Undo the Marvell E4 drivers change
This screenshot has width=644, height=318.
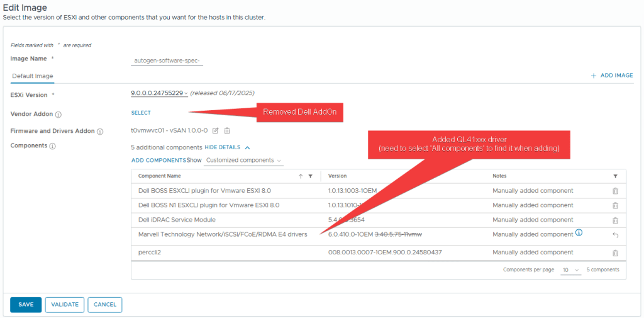(x=615, y=235)
